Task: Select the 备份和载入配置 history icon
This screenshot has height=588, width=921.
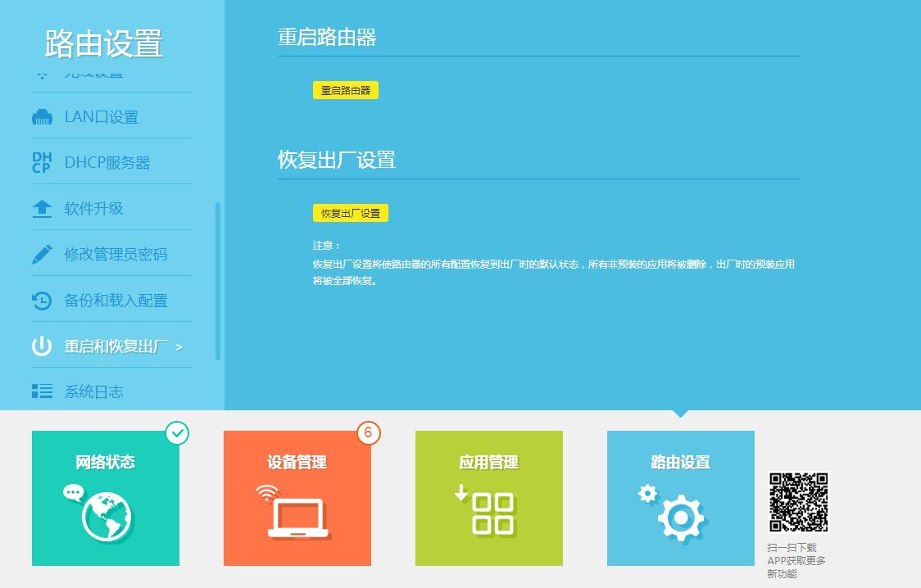Action: pyautogui.click(x=42, y=300)
